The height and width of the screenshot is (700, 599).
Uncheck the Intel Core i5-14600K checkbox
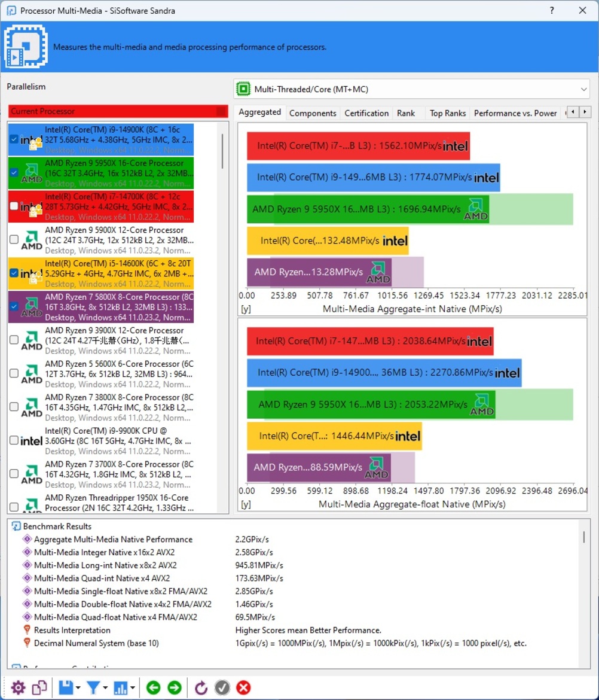point(14,273)
